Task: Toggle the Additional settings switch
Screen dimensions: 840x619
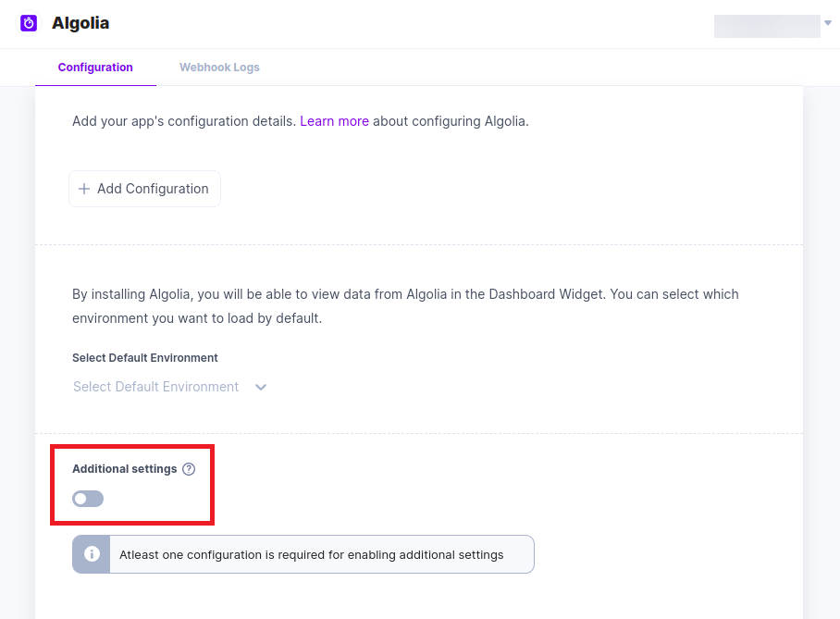Action: coord(88,499)
